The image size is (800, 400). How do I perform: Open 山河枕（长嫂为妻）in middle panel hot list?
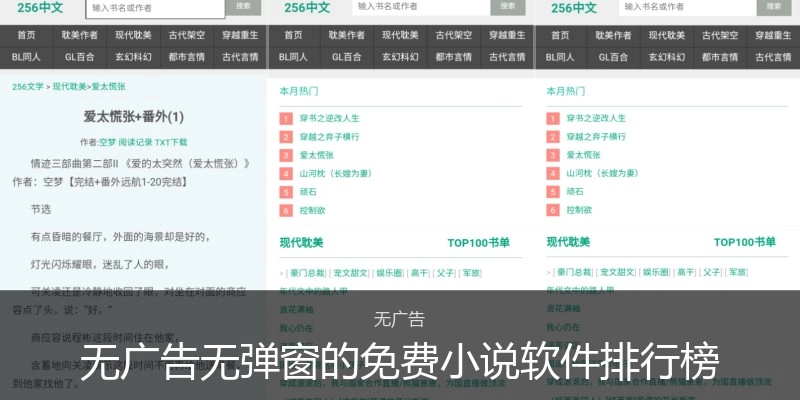(336, 173)
